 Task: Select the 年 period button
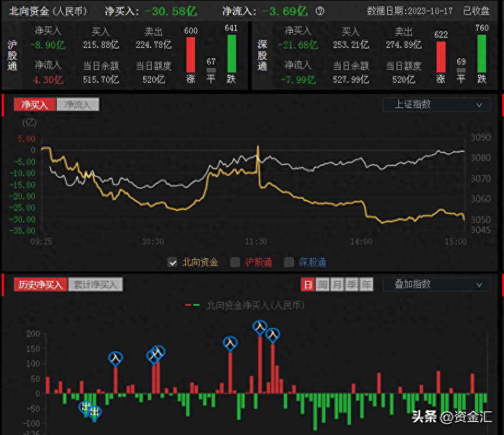coord(366,284)
